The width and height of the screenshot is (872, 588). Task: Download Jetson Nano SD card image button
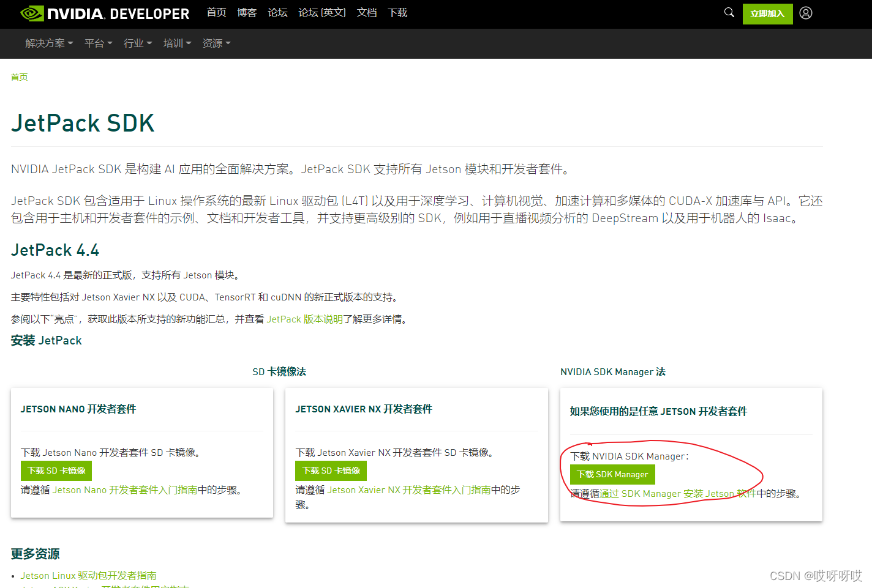56,471
